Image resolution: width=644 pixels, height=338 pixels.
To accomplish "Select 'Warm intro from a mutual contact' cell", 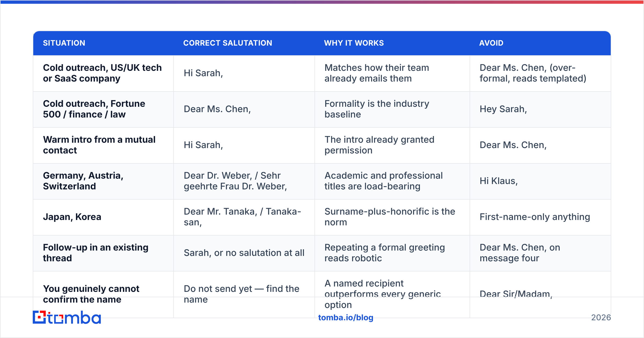I will [103, 145].
